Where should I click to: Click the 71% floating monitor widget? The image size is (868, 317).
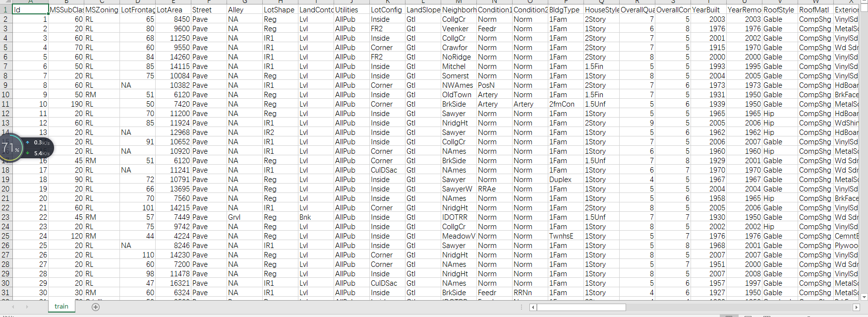pos(26,147)
